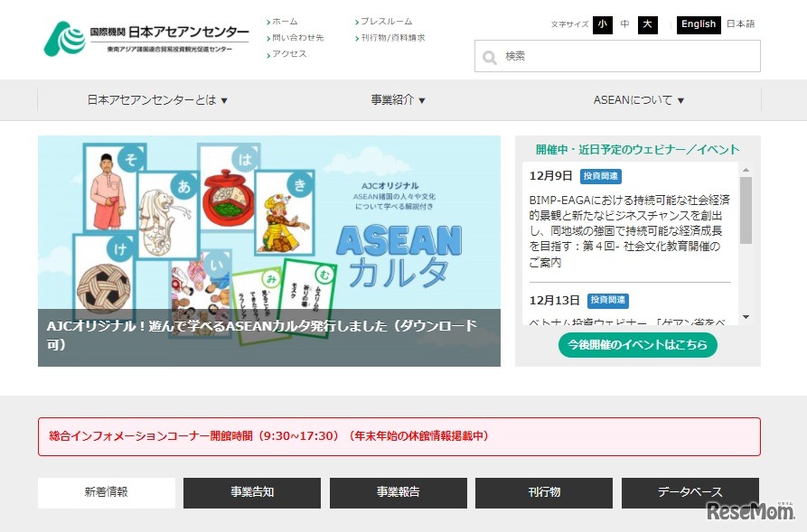Switch language to English
The image size is (807, 532).
pyautogui.click(x=699, y=24)
